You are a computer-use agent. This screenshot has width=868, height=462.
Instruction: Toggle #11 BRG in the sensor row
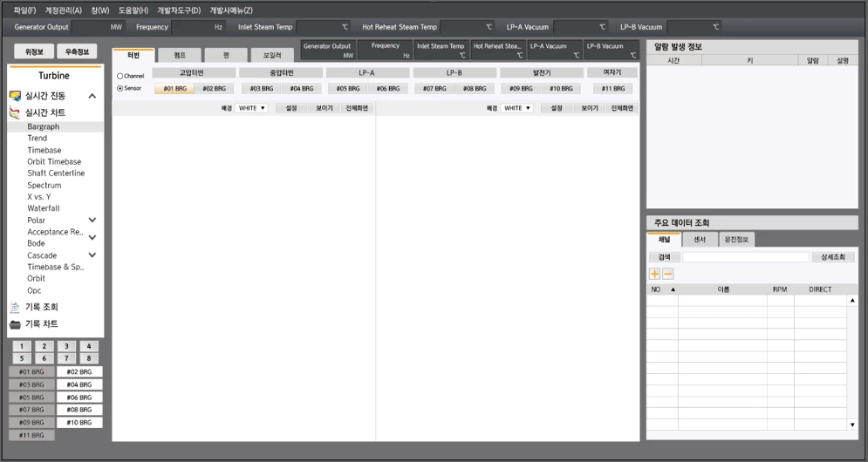(612, 89)
